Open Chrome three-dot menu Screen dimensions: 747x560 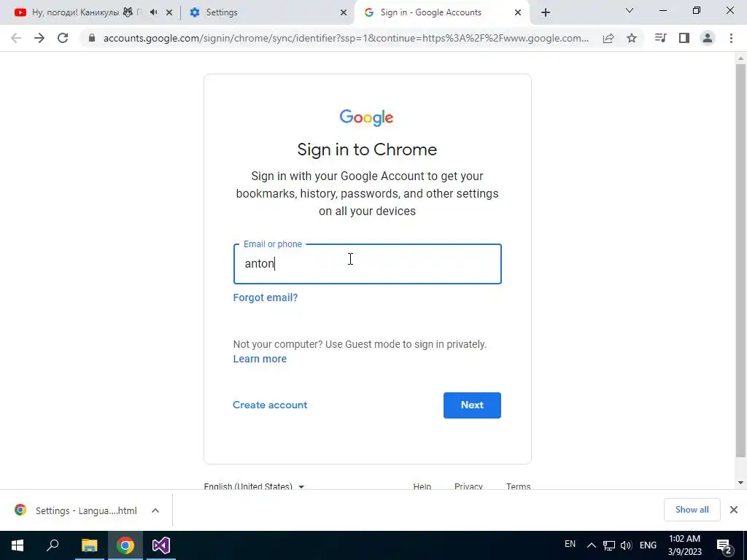[731, 38]
